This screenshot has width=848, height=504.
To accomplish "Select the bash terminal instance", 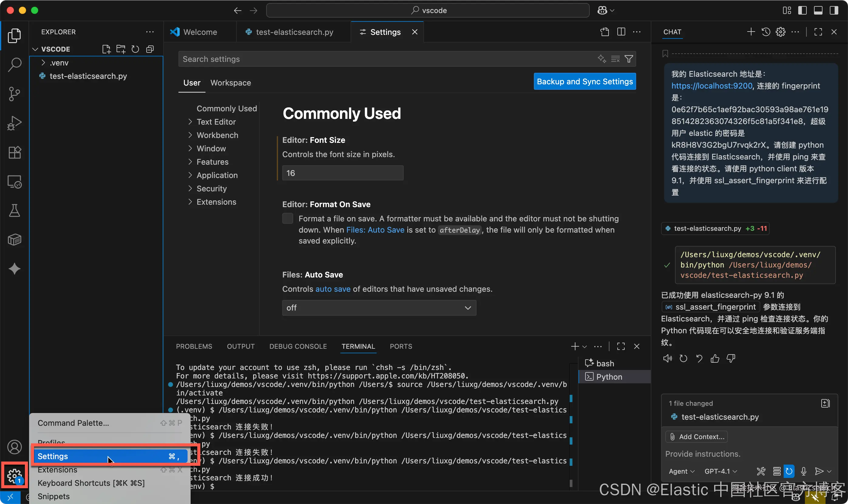I will coord(615,363).
